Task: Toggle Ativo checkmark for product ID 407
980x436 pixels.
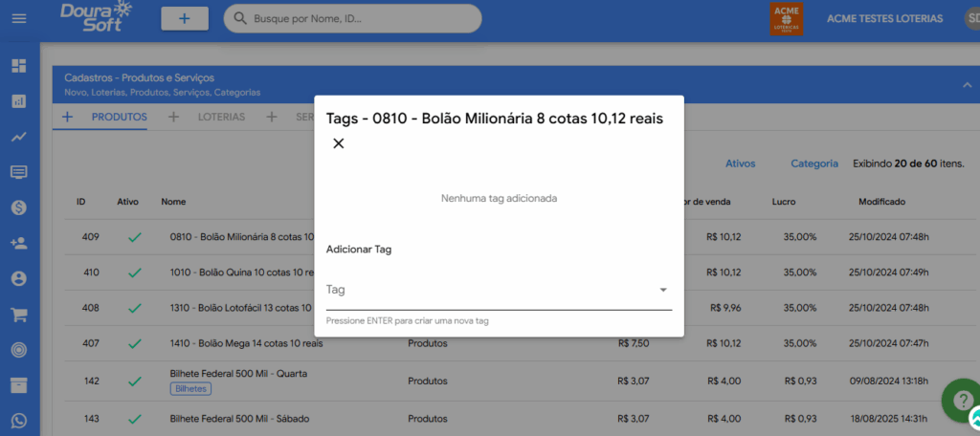Action: [x=134, y=343]
